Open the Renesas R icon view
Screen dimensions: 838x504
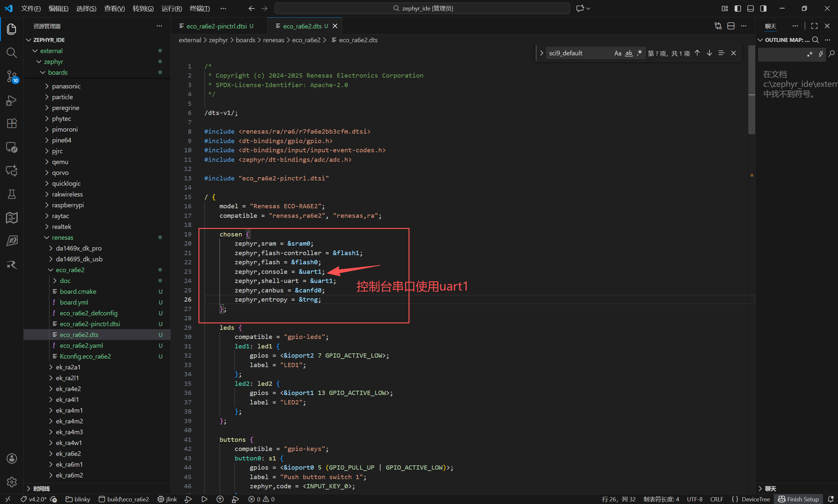click(11, 265)
